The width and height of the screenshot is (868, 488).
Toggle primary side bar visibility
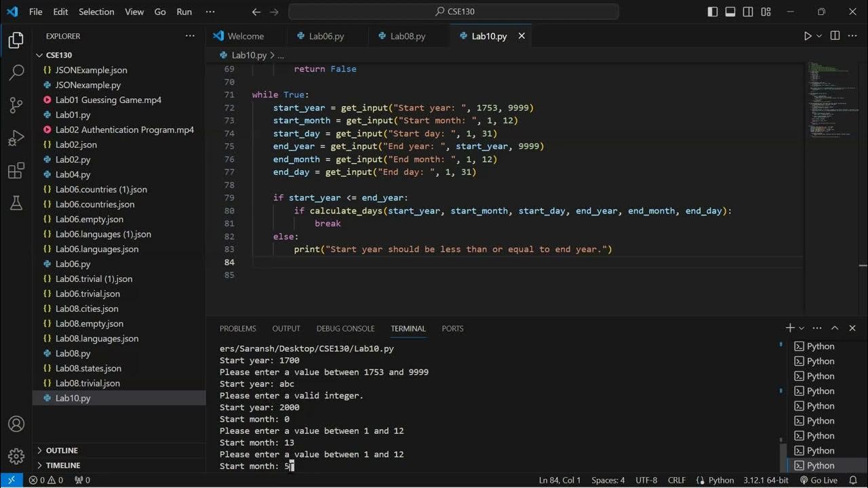[x=712, y=12]
